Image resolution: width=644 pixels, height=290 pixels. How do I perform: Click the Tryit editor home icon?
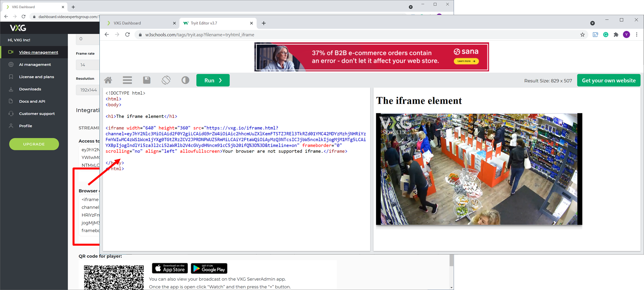pyautogui.click(x=108, y=80)
